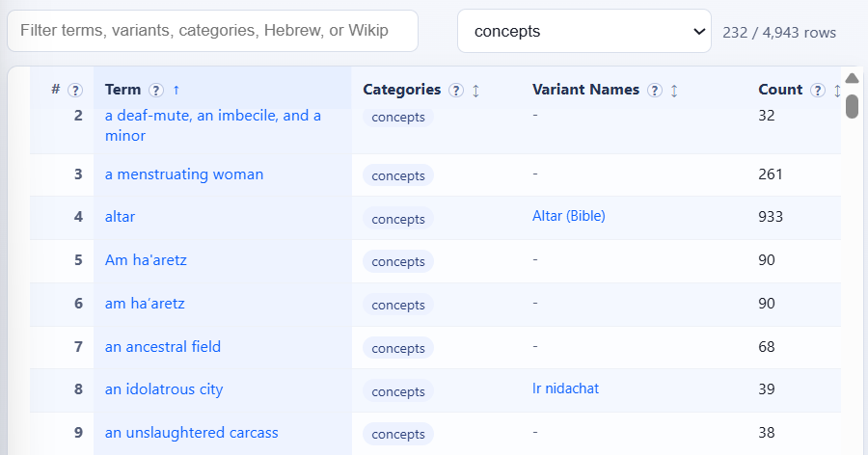The width and height of the screenshot is (868, 455).
Task: Click help icon beside Variant Names header
Action: [655, 90]
